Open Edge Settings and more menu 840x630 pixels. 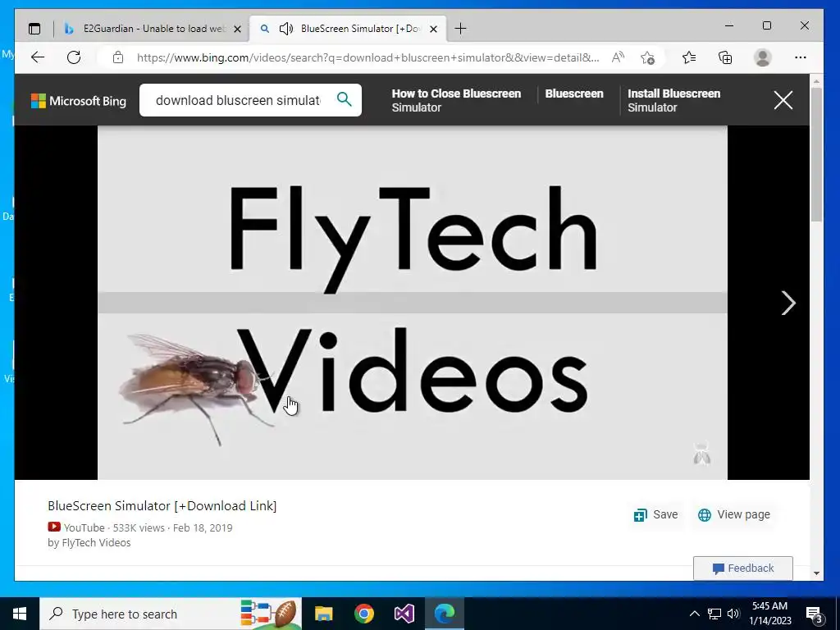click(x=801, y=57)
